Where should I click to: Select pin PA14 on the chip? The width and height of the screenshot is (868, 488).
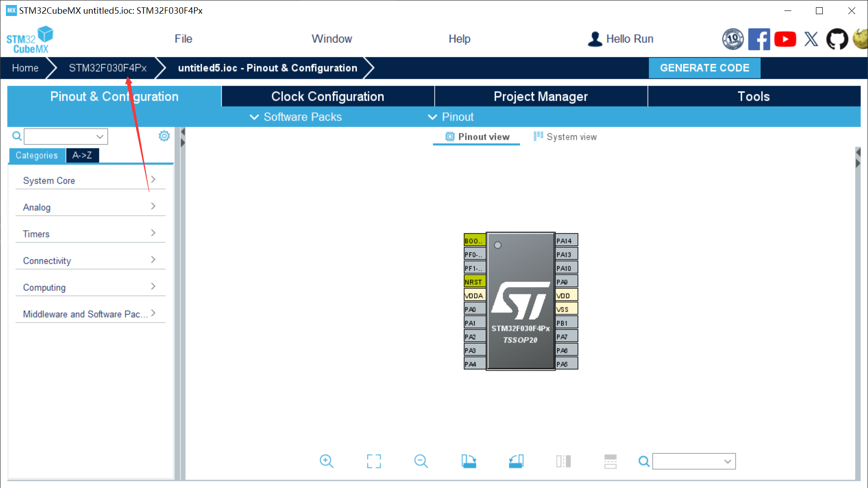pyautogui.click(x=566, y=240)
